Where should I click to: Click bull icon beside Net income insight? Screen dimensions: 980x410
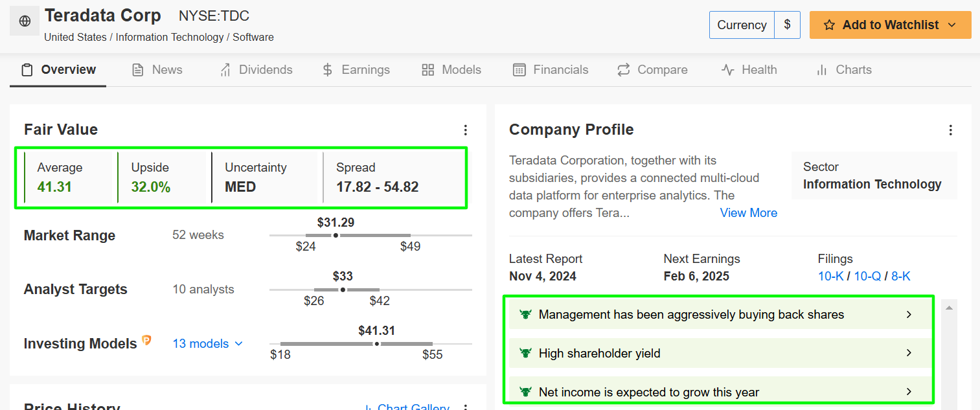pos(525,392)
